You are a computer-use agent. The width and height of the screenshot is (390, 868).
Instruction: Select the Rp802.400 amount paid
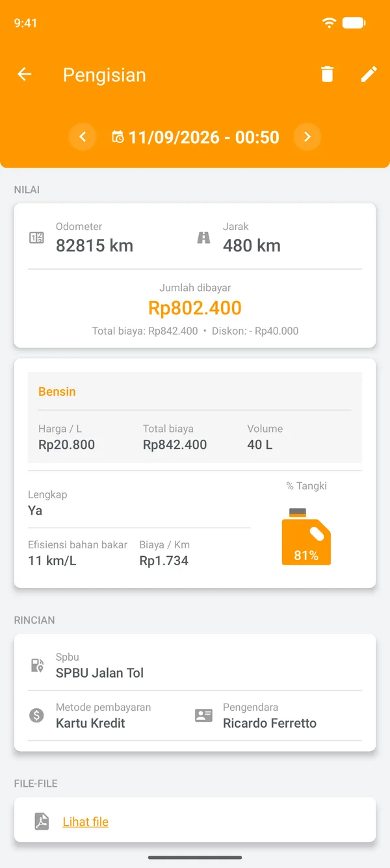click(x=195, y=308)
